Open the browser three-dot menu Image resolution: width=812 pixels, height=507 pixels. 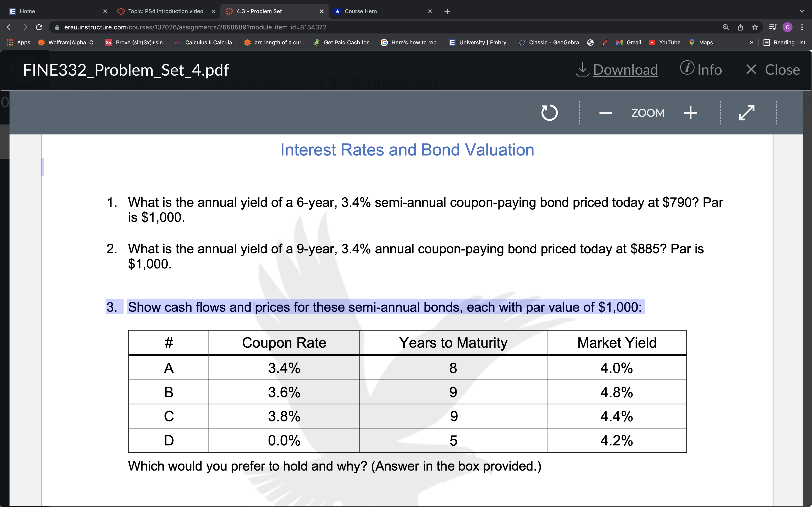(802, 27)
